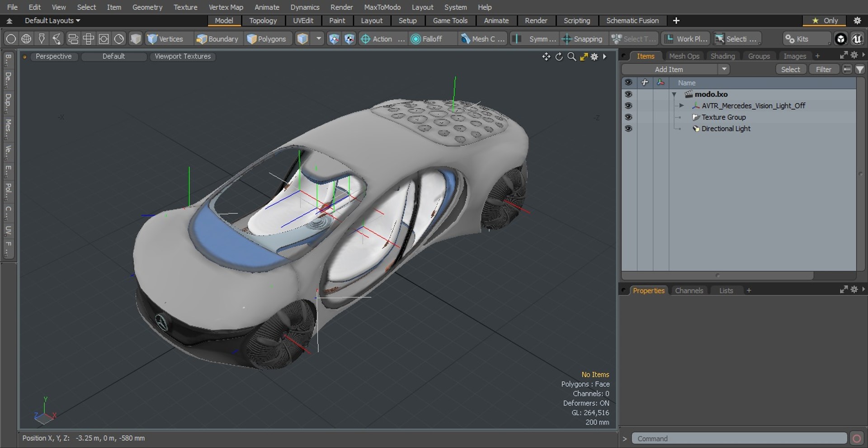Click the Select button in Items panel

(x=790, y=69)
